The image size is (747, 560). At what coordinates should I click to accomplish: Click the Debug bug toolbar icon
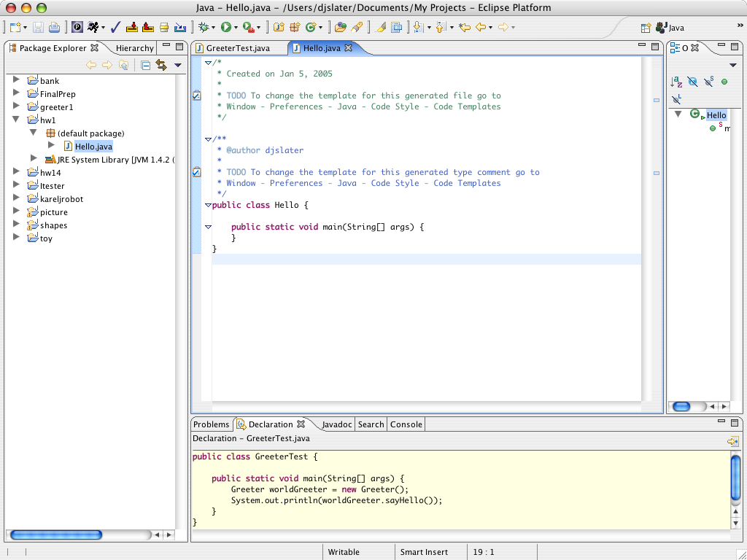click(x=204, y=27)
